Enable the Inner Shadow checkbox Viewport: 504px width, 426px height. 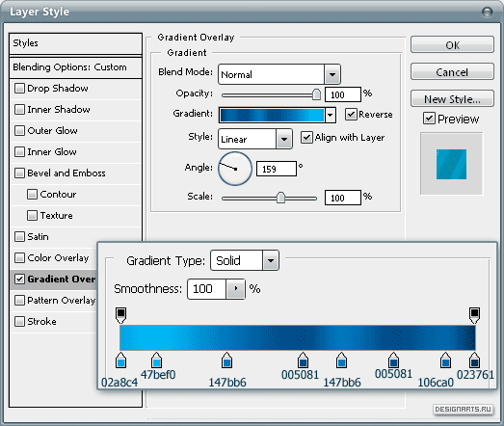pyautogui.click(x=19, y=110)
